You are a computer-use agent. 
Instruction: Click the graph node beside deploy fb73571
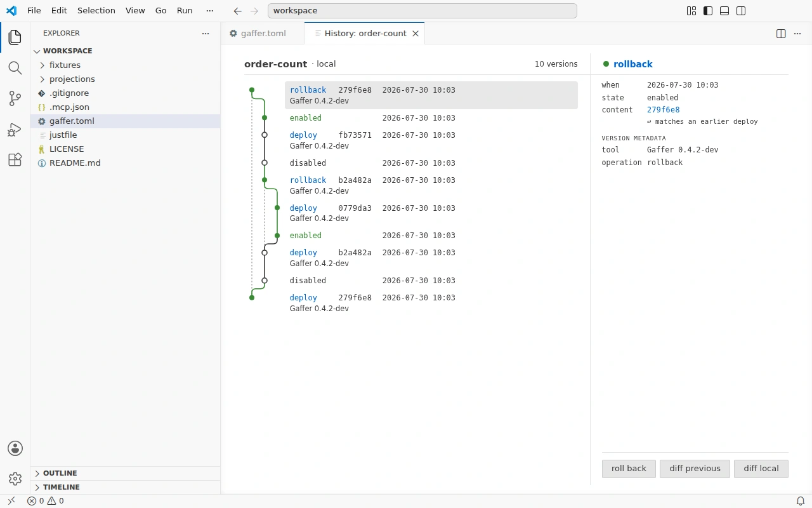[x=265, y=135]
